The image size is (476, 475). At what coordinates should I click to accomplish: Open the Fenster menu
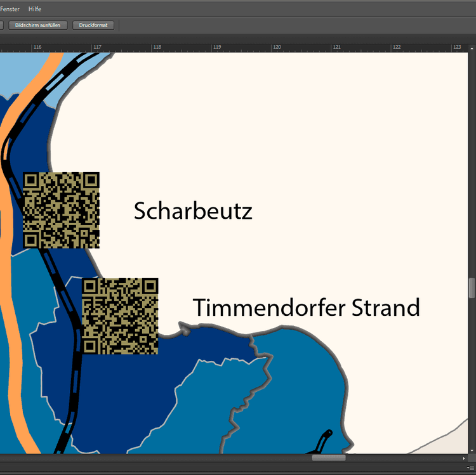[x=9, y=9]
